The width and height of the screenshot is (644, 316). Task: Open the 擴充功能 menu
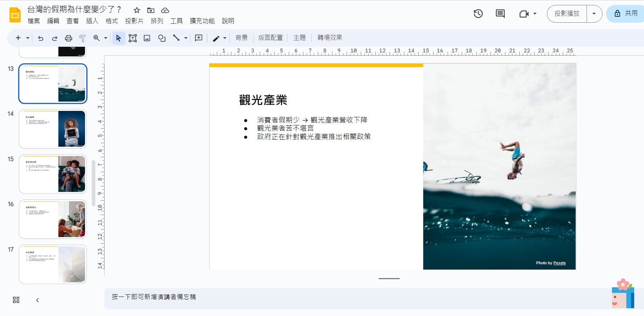202,21
